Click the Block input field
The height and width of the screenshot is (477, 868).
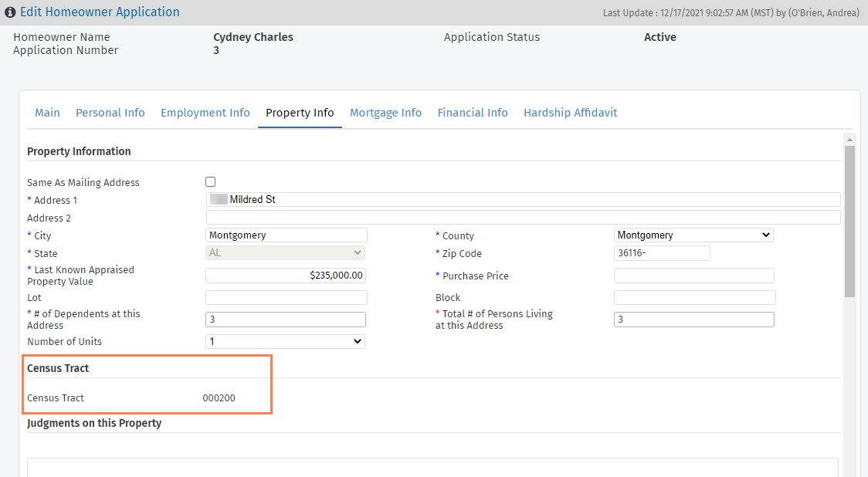click(x=694, y=298)
